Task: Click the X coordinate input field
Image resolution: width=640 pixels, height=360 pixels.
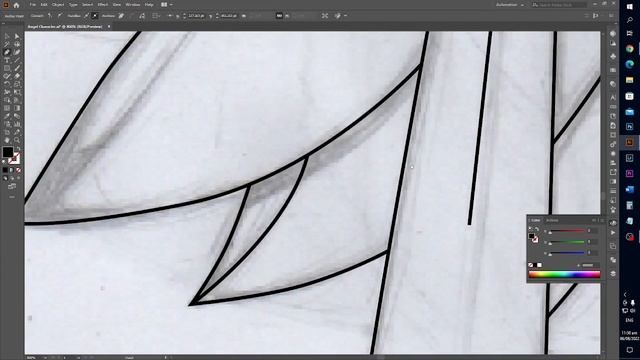Action: [196, 16]
